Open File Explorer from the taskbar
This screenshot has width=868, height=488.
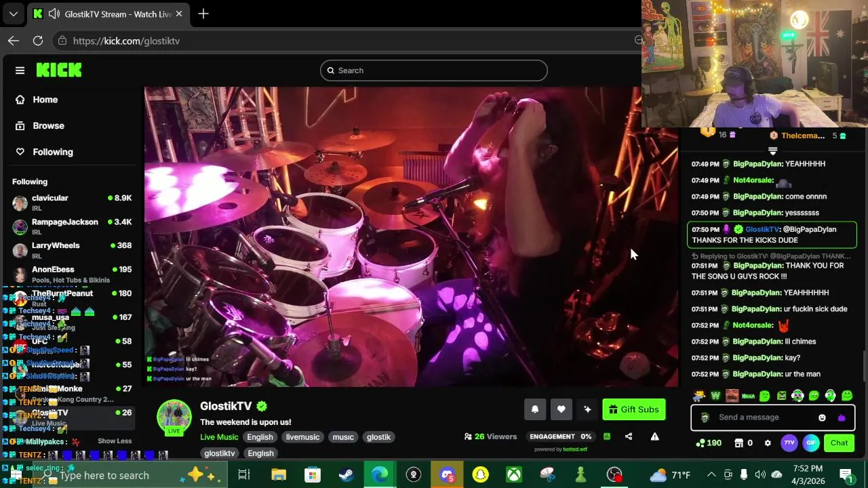click(x=279, y=475)
